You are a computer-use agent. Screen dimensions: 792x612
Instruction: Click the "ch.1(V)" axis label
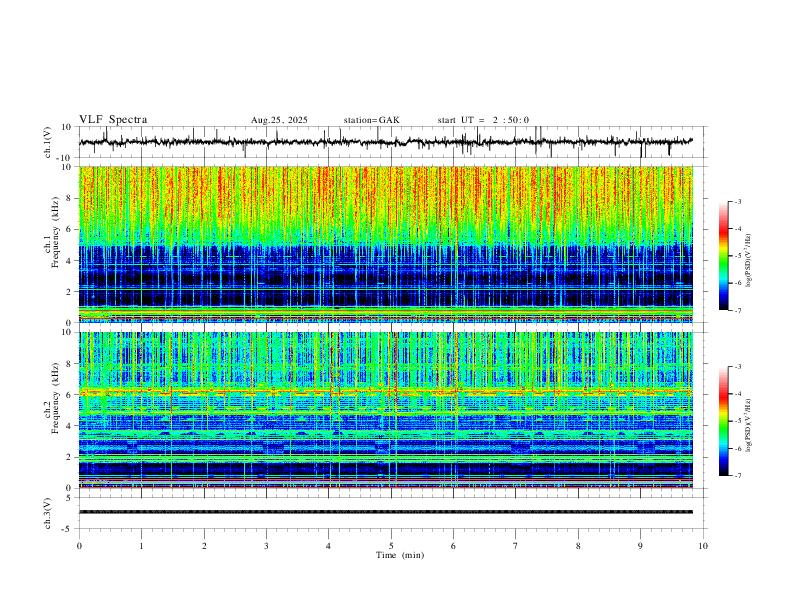coord(48,142)
